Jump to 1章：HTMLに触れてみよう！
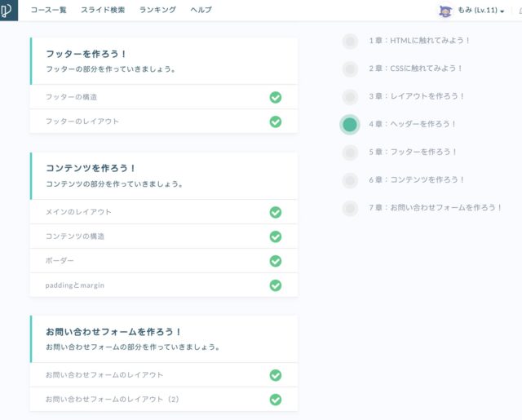Image resolution: width=522 pixels, height=420 pixels. (x=419, y=41)
